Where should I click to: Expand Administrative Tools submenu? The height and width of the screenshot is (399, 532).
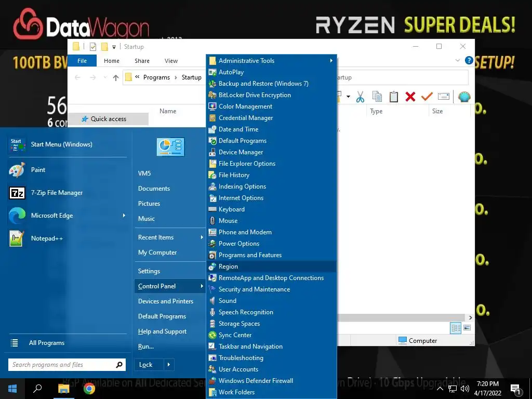(x=331, y=61)
